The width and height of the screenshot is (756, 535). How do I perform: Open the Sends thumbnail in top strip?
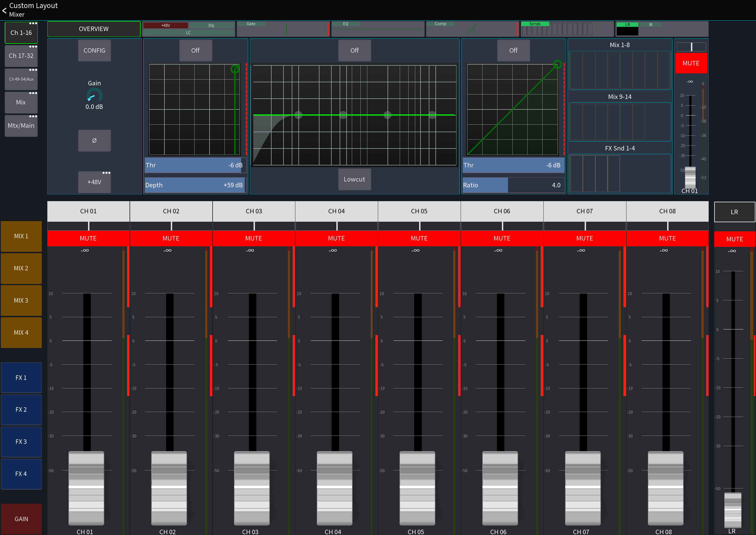click(x=567, y=29)
